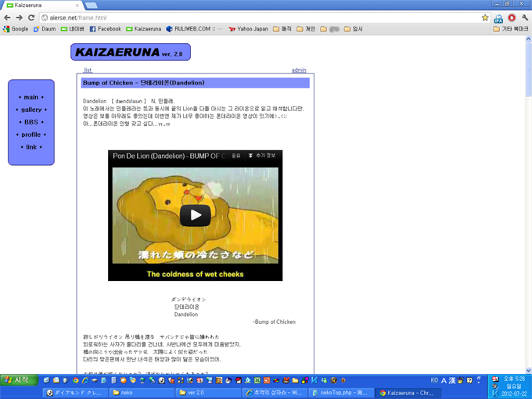Switch to the neko folder taskbar window
Image resolution: width=532 pixels, height=399 pixels.
tap(142, 393)
